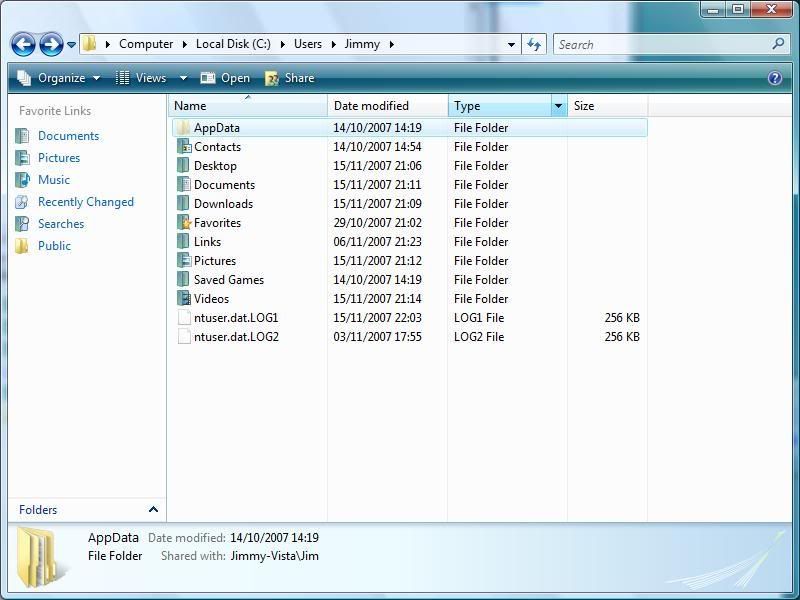Screen dimensions: 800x600
Task: Click the large AppData folder preview thumbnail
Action: (41, 558)
